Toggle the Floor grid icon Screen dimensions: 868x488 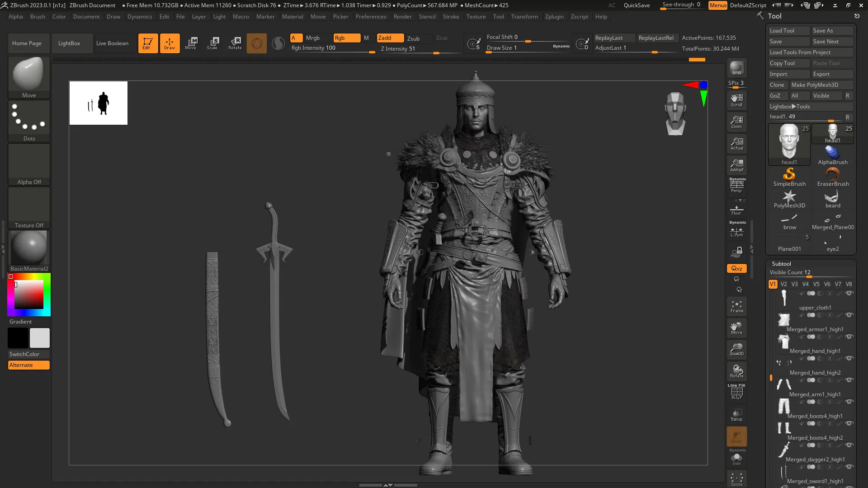point(736,210)
